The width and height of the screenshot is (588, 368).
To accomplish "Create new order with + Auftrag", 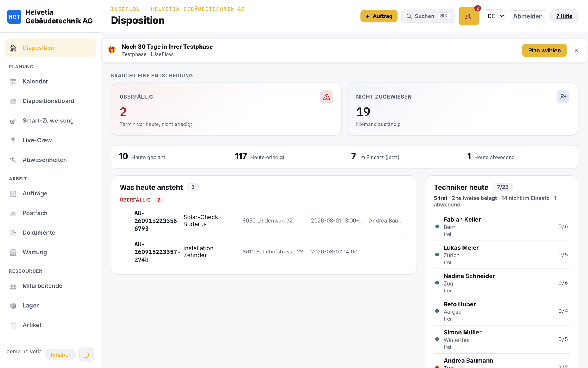I will click(x=379, y=16).
